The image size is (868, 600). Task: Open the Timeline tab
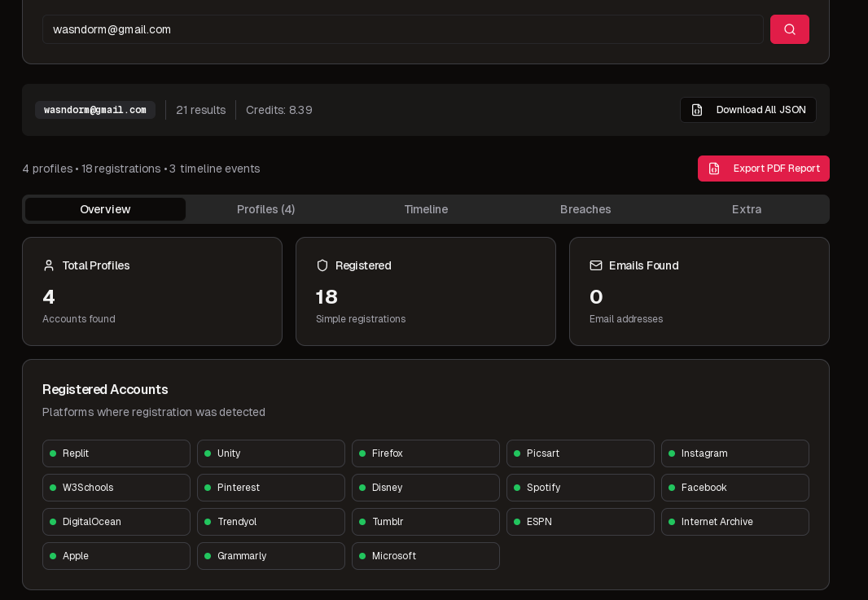tap(426, 209)
